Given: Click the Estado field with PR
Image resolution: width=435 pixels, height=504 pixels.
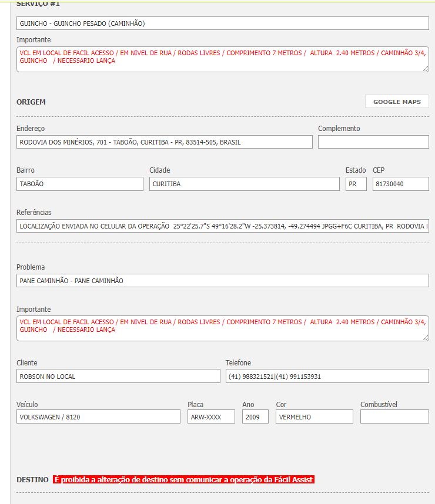Looking at the screenshot, I should (356, 184).
